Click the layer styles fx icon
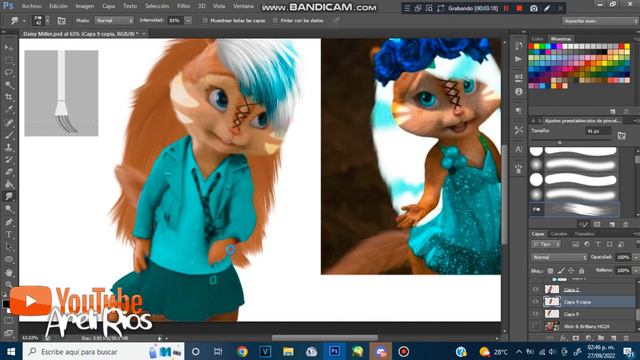This screenshot has width=640, height=360. (x=564, y=338)
